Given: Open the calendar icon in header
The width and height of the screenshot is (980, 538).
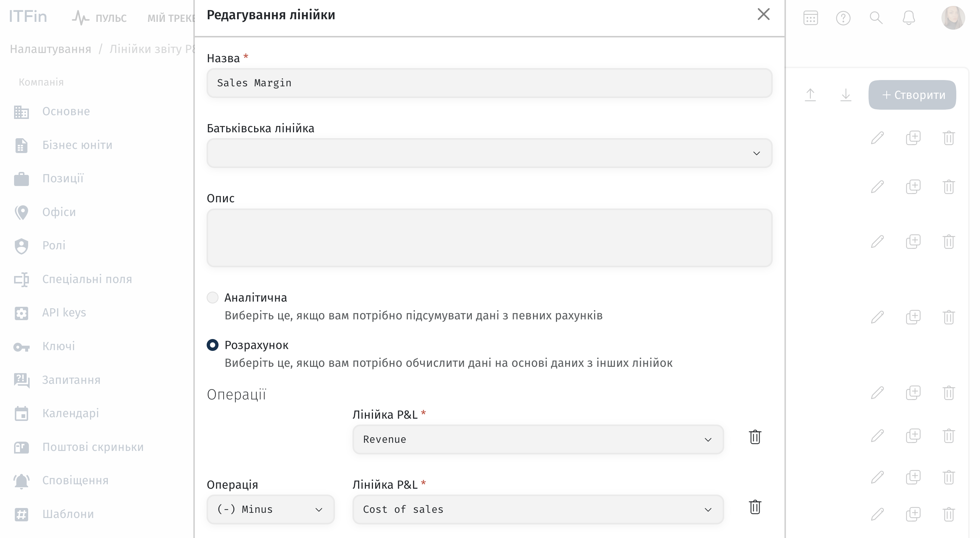Looking at the screenshot, I should coord(810,18).
